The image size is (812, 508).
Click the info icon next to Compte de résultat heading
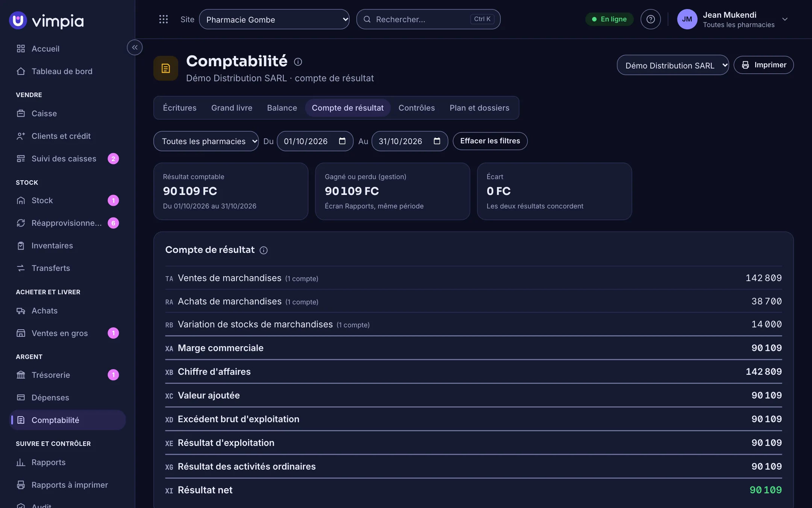(264, 250)
